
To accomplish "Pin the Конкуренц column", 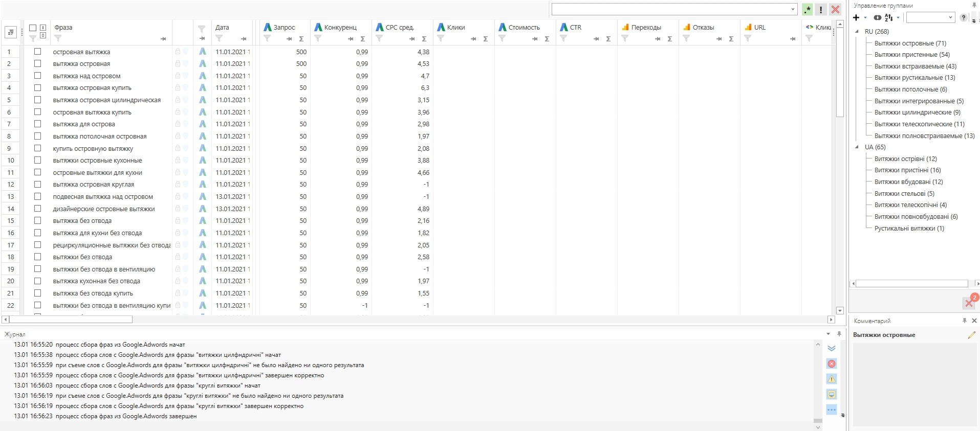I will click(351, 39).
